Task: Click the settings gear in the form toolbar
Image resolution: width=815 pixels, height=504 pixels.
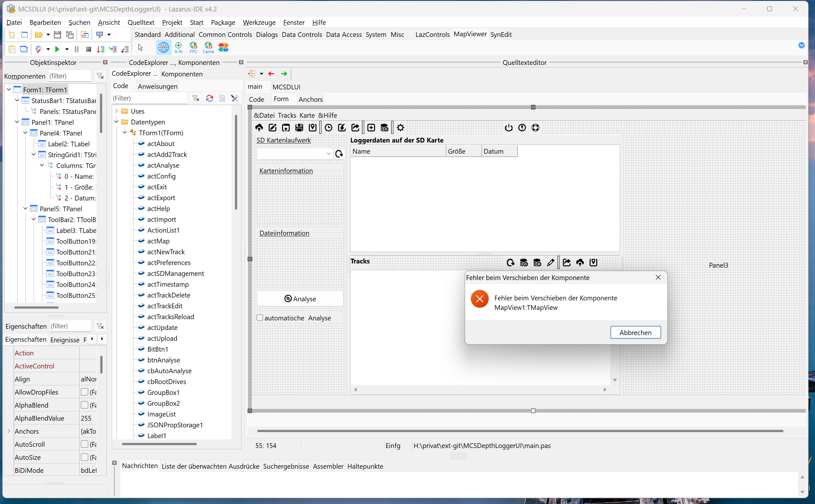Action: [400, 128]
